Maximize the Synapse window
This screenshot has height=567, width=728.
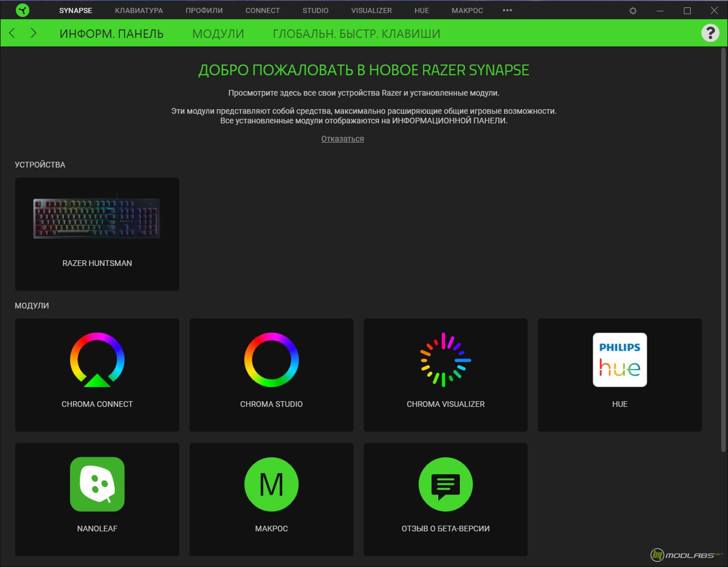(687, 11)
